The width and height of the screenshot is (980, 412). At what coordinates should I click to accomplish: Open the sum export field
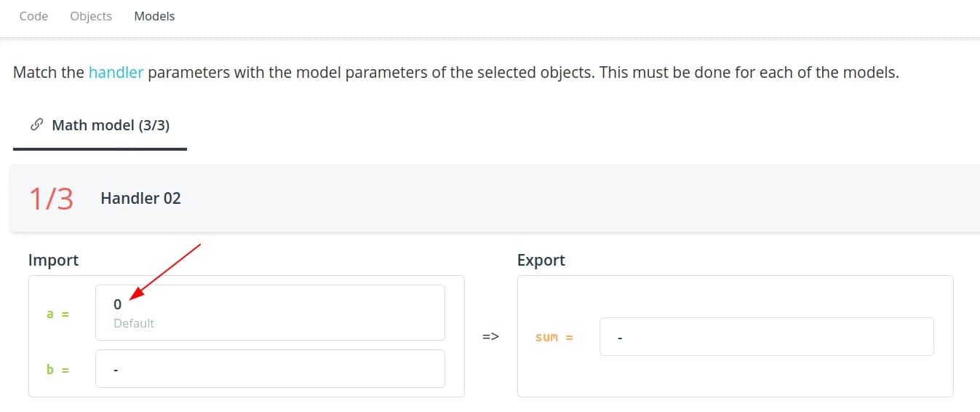tap(766, 337)
